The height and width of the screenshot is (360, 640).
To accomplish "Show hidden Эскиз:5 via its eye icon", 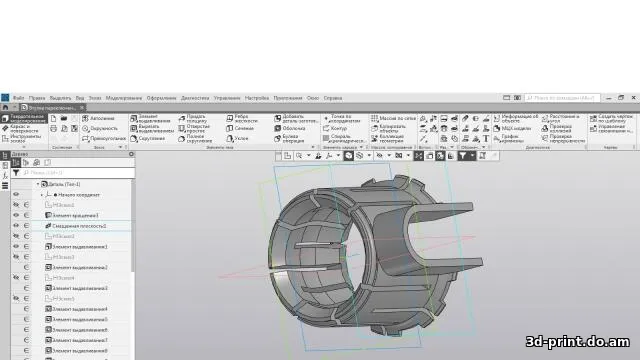I will tap(16, 298).
